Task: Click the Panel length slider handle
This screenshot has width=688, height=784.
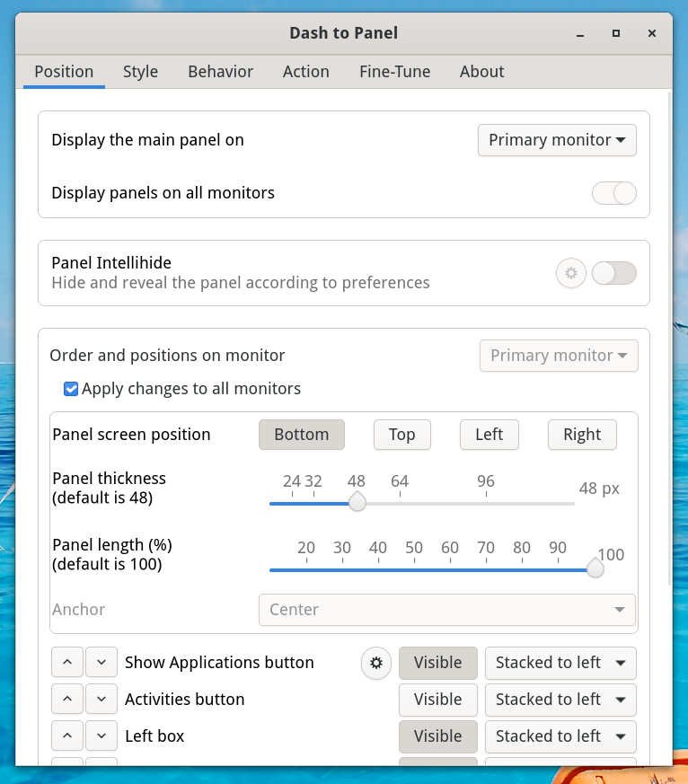Action: [x=595, y=568]
